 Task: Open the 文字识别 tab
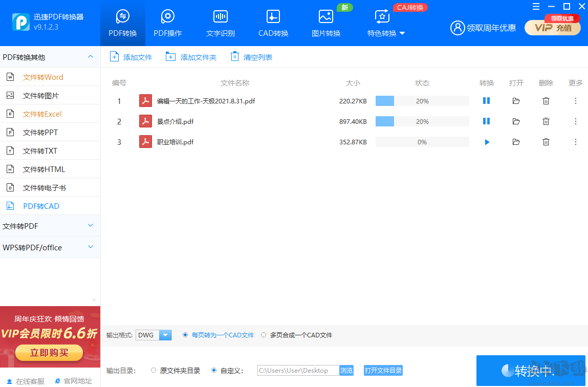pyautogui.click(x=221, y=23)
